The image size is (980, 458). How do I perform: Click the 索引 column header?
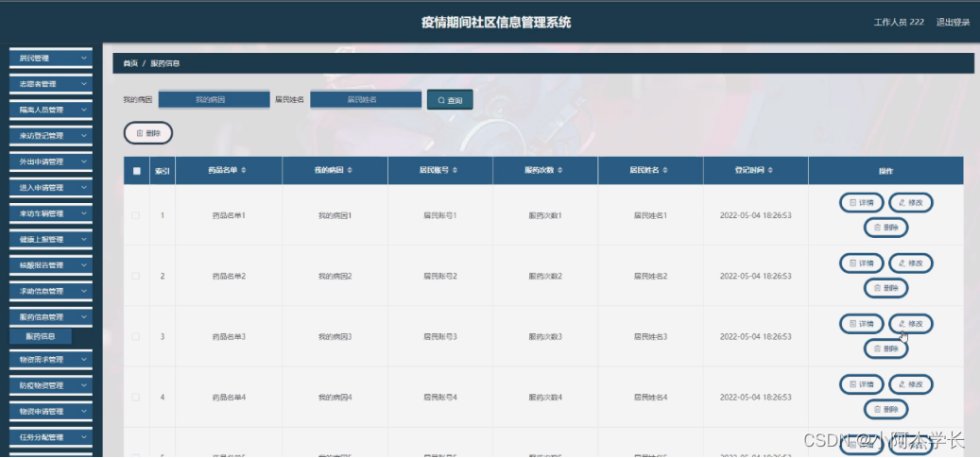click(x=163, y=171)
